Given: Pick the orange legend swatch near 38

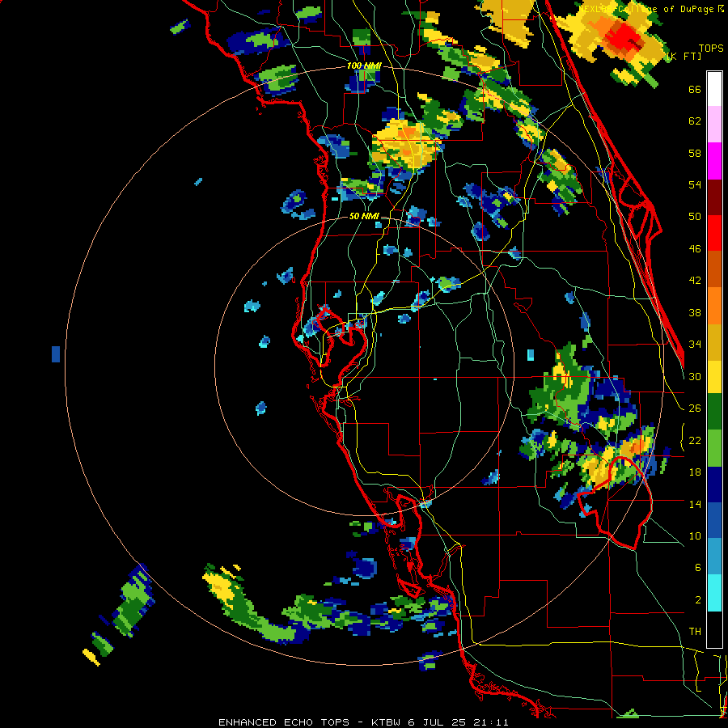Looking at the screenshot, I should (x=714, y=306).
